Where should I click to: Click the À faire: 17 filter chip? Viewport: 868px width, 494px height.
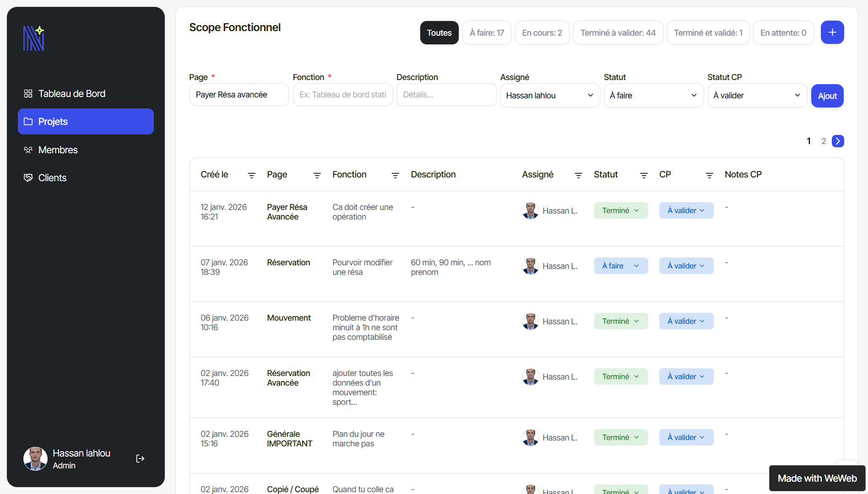(x=486, y=32)
